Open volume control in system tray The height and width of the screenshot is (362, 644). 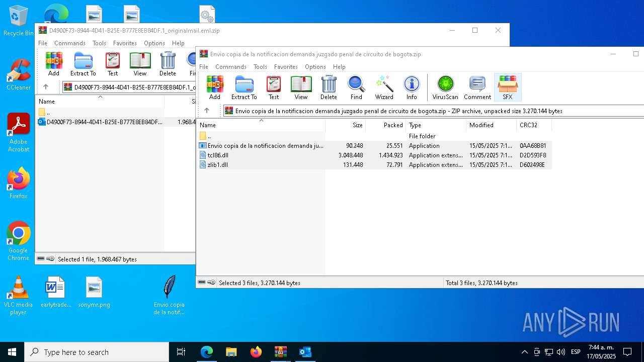coord(561,352)
